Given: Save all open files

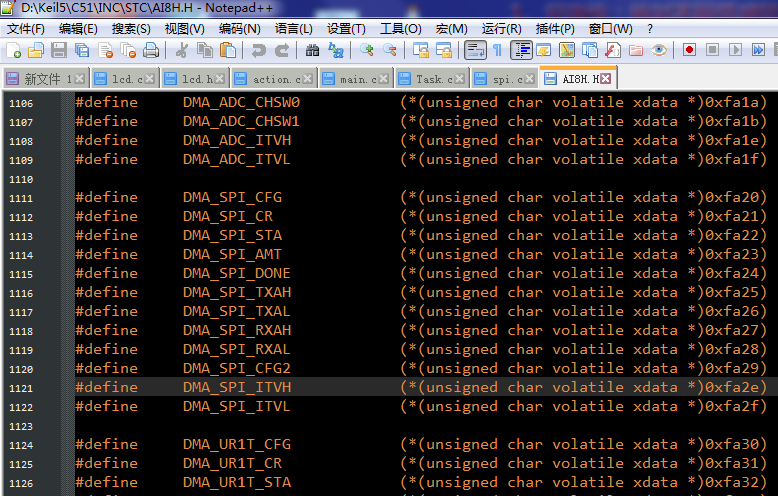Looking at the screenshot, I should (82, 51).
